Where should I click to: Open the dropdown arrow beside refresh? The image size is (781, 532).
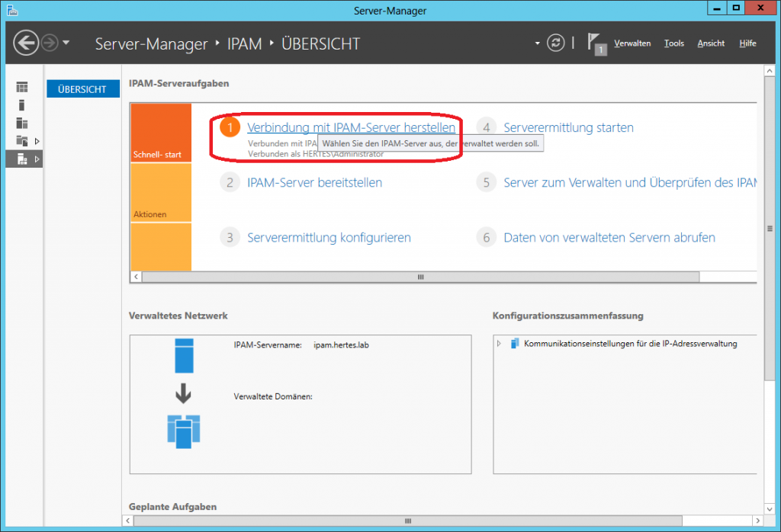(537, 43)
